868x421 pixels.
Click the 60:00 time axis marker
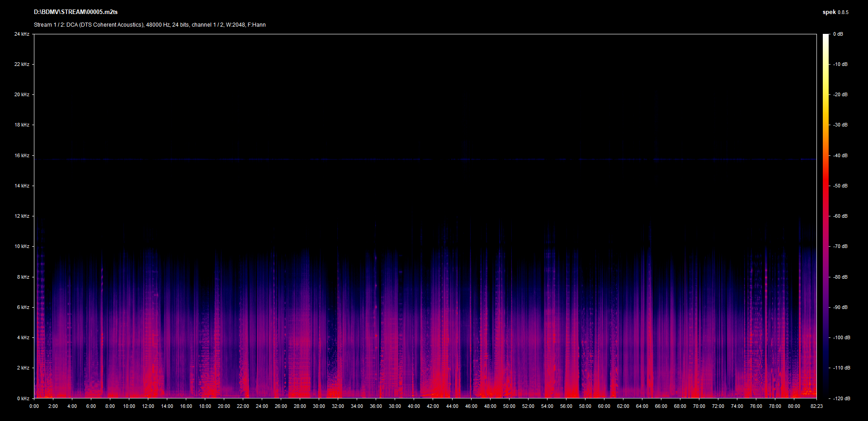(x=604, y=406)
